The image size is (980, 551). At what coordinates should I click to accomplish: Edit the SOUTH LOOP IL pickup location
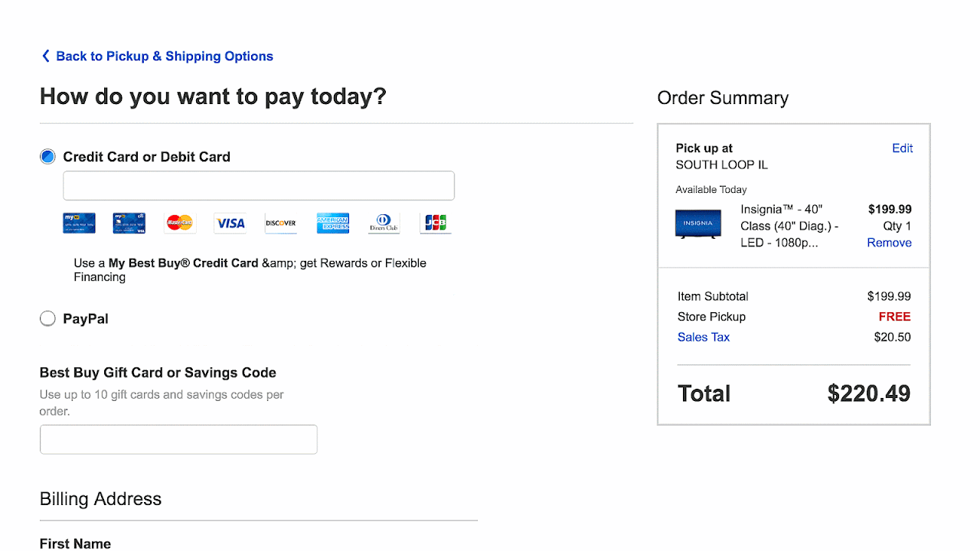(x=902, y=148)
